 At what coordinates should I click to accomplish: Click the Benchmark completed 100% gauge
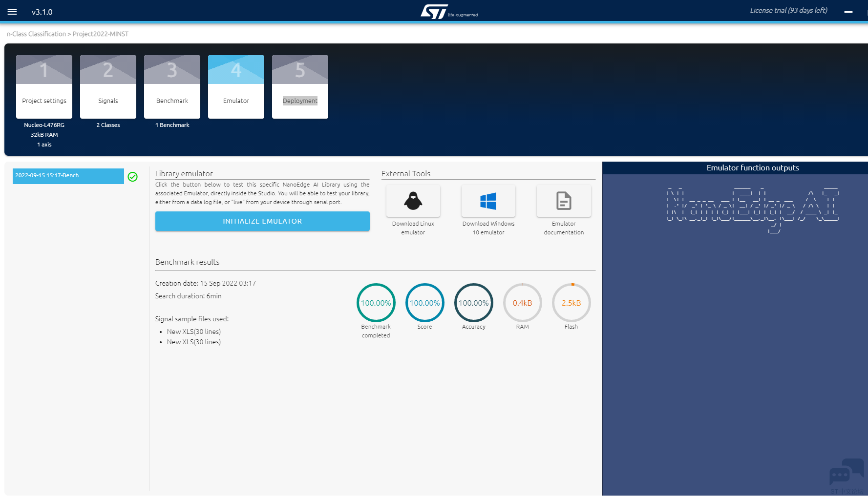tap(376, 303)
